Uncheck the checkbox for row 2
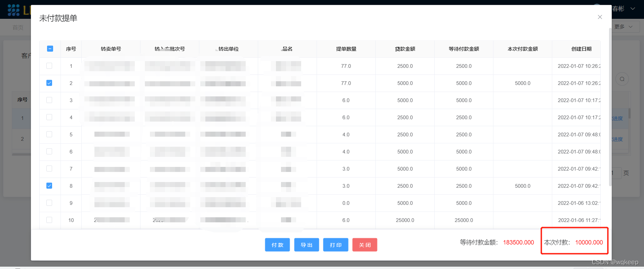 49,83
